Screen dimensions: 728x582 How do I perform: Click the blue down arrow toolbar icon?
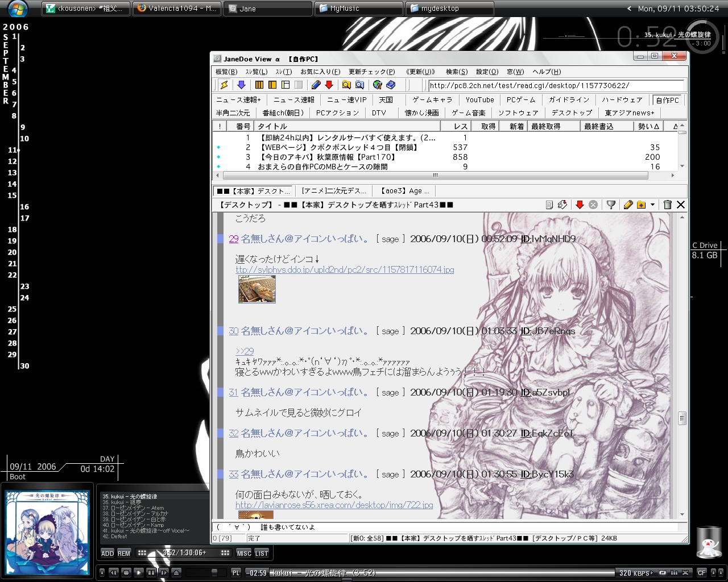point(241,85)
